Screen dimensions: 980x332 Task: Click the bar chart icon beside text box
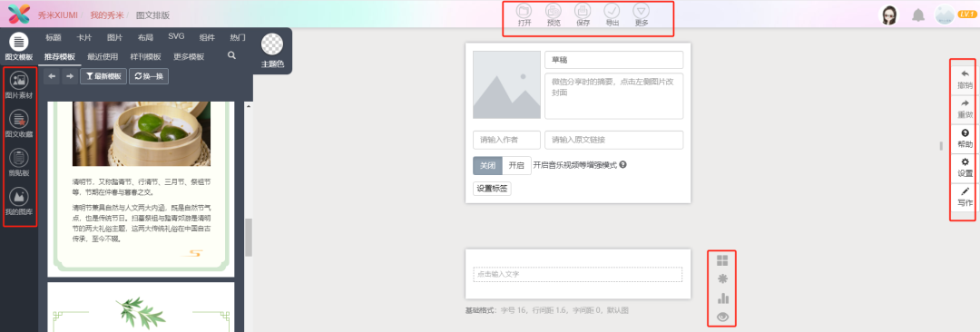pos(722,298)
